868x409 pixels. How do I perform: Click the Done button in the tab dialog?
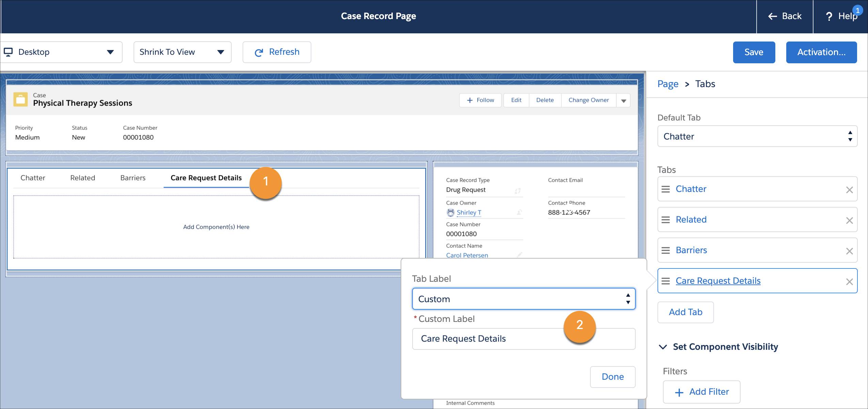613,377
